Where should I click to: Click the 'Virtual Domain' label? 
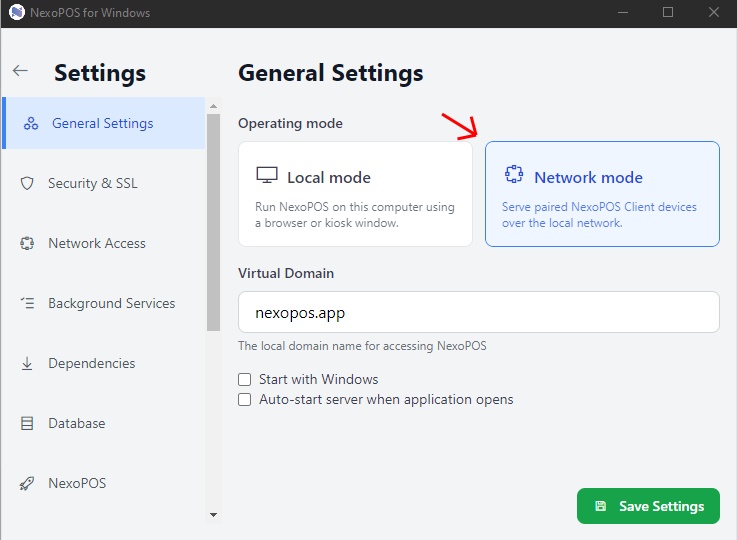point(286,273)
